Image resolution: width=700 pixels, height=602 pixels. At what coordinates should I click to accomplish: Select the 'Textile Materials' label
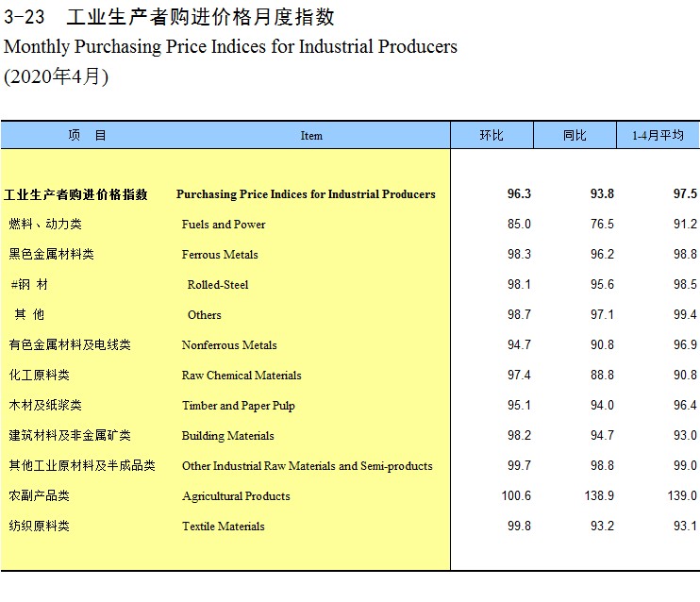[x=224, y=527]
